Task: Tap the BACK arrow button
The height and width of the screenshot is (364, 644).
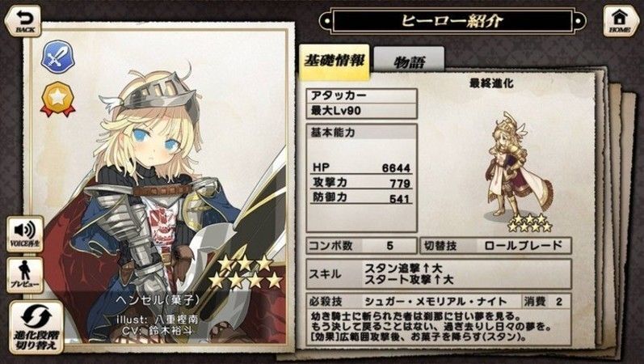Action: point(23,20)
